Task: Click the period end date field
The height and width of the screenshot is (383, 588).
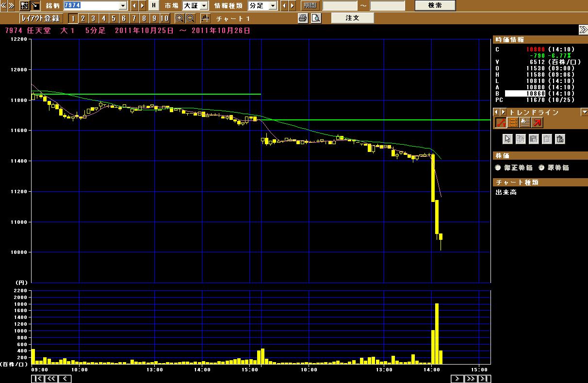Action: click(387, 6)
